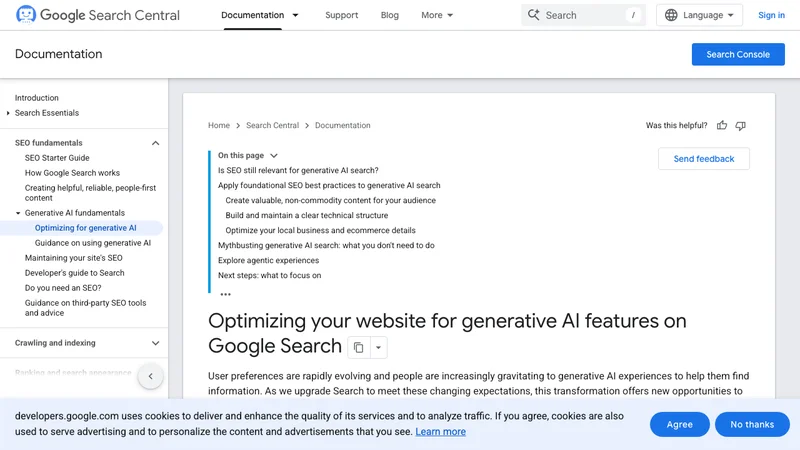Expand the Search Essentials tree arrow
The height and width of the screenshot is (450, 800).
[8, 113]
